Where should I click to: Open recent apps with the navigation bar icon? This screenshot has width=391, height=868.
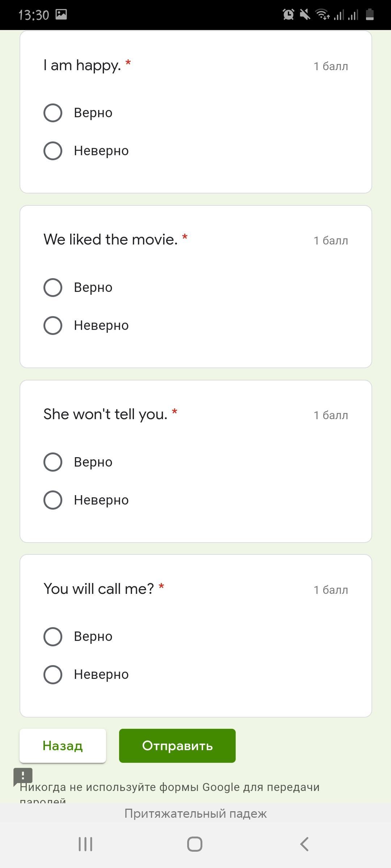tap(85, 844)
